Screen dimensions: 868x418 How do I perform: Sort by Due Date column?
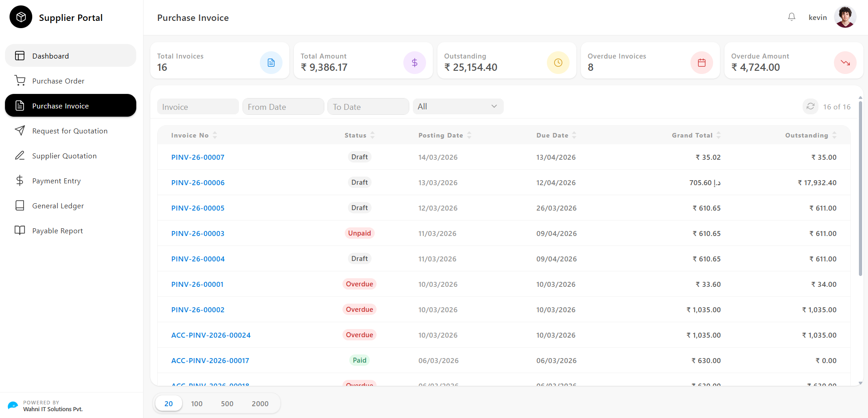[574, 135]
